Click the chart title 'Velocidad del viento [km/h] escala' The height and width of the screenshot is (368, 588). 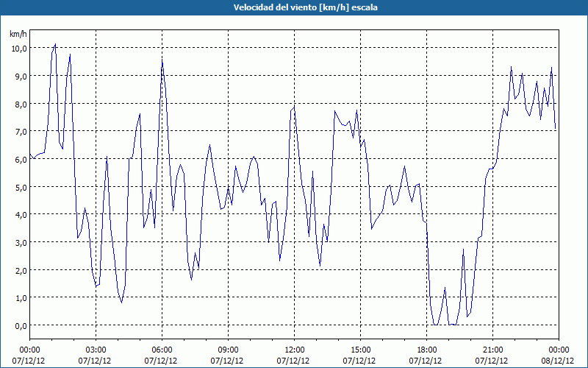305,7
